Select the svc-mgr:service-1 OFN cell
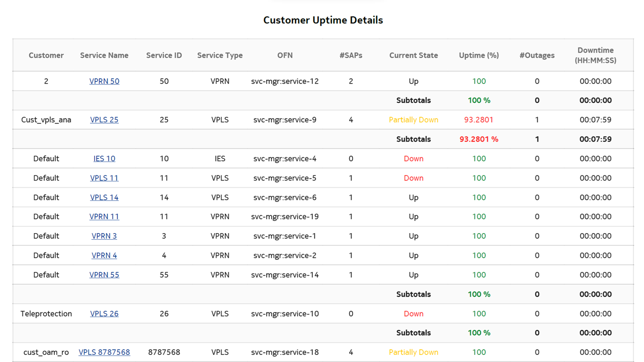 point(285,236)
